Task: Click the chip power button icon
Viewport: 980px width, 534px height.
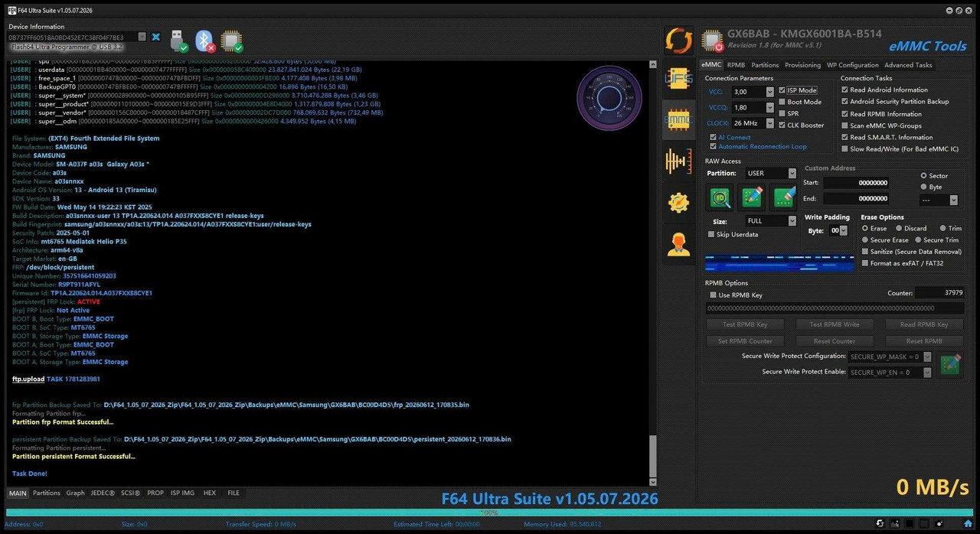Action: click(x=713, y=42)
